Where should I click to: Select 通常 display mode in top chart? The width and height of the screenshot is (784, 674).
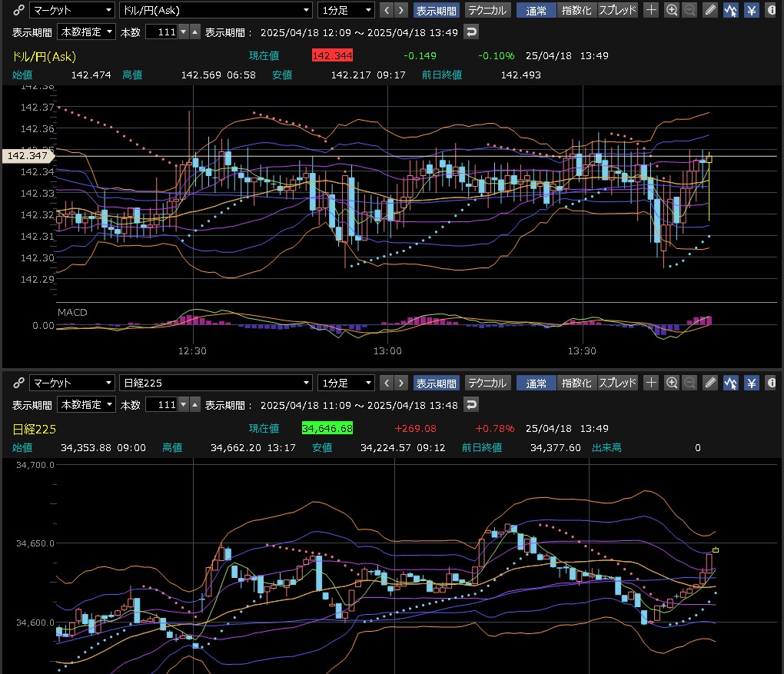pos(536,10)
